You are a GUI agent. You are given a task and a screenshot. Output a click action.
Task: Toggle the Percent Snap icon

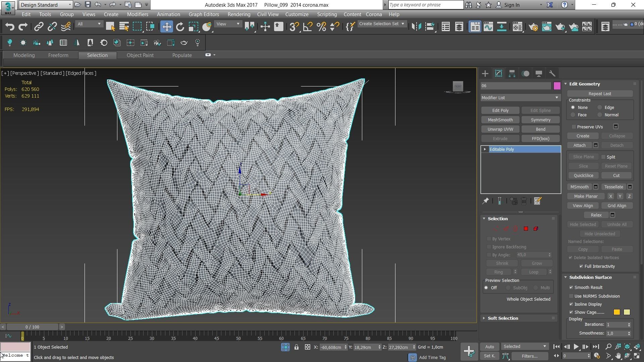click(321, 27)
